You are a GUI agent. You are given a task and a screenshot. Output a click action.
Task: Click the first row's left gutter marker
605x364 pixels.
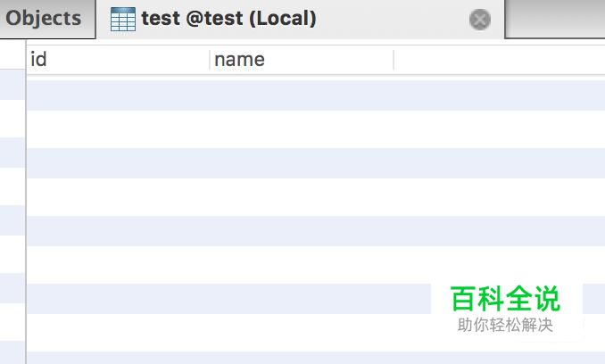12,86
